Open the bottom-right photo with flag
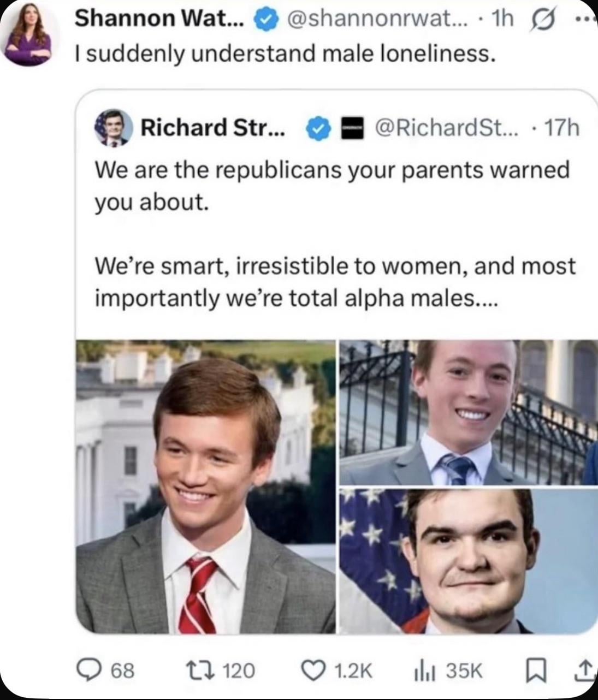Viewport: 598px width, 700px height. tap(468, 561)
